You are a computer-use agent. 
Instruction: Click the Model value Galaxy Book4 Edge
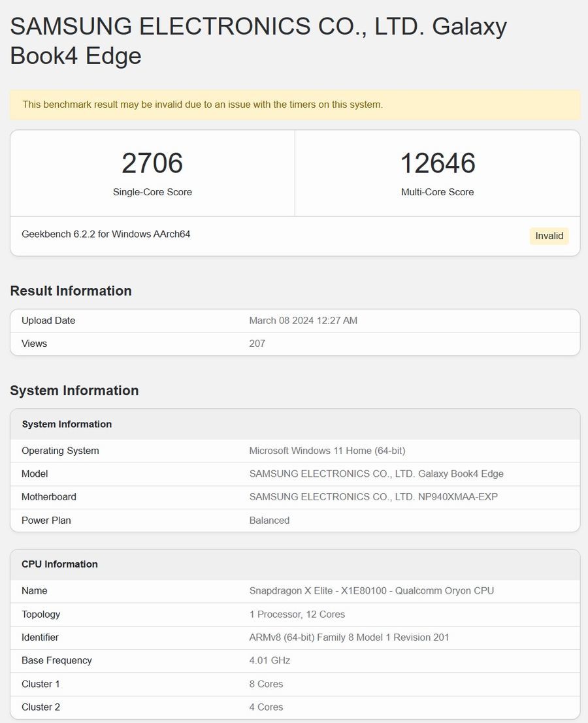(x=376, y=474)
